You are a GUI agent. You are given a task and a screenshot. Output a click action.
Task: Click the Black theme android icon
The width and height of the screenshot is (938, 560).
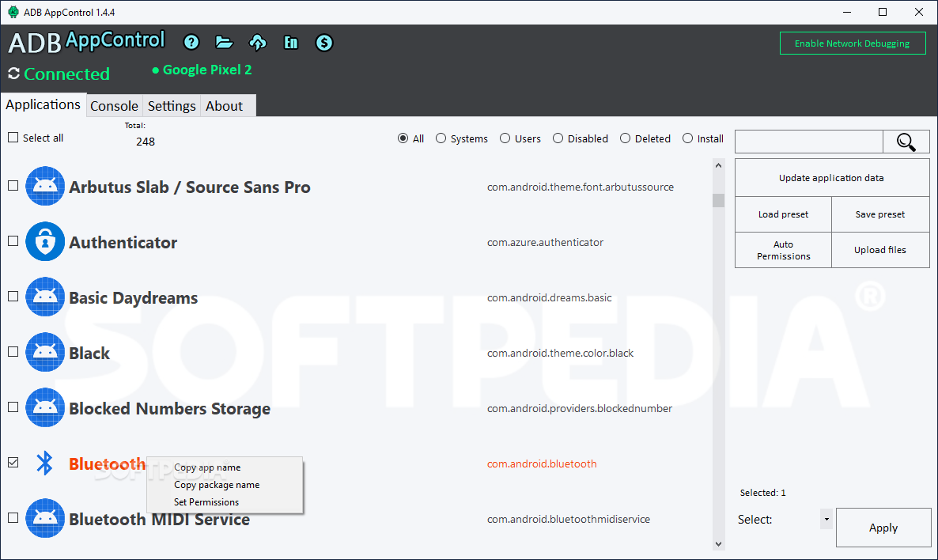(45, 352)
